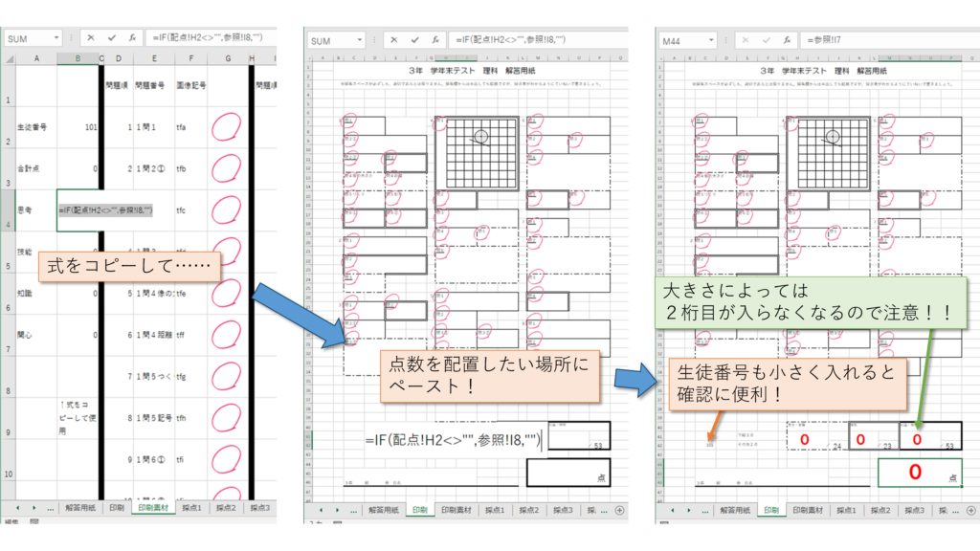Open Insert Function (fx) in the left Excel window
This screenshot has width=980, height=551.
click(132, 38)
